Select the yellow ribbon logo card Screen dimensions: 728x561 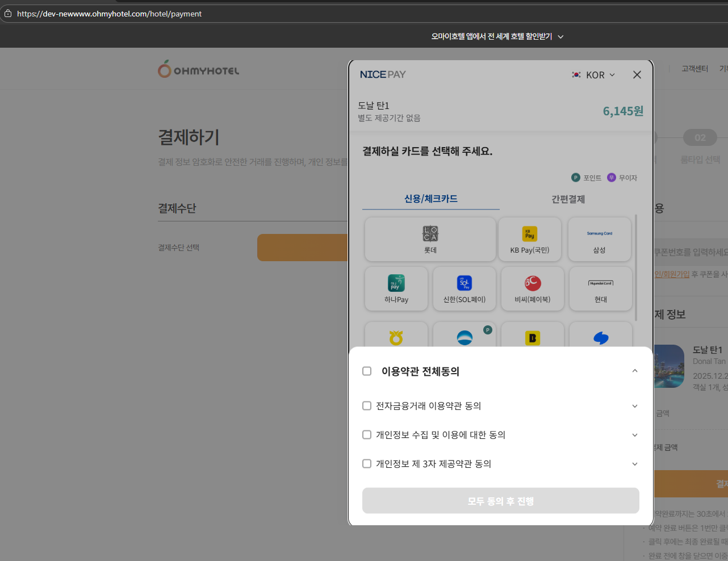(396, 335)
